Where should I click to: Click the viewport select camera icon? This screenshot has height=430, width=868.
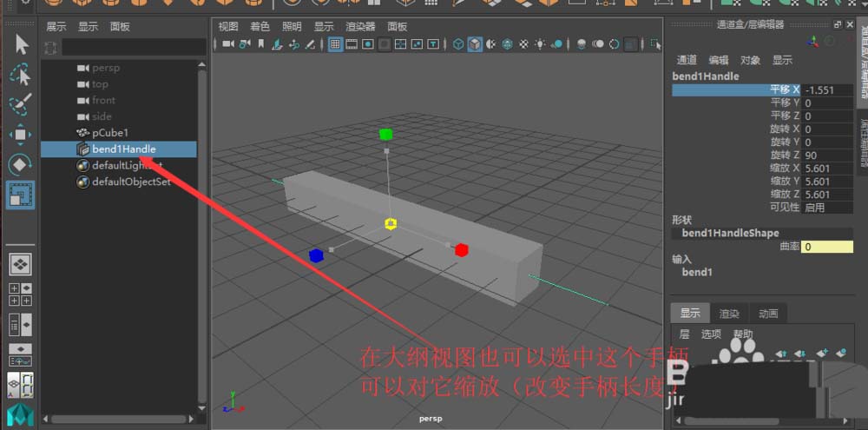[228, 43]
